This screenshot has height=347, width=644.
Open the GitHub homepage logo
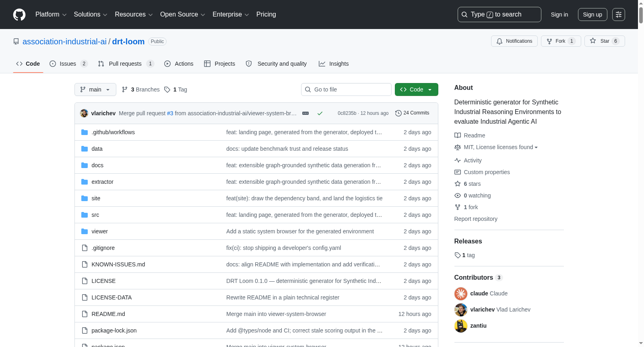coord(19,15)
